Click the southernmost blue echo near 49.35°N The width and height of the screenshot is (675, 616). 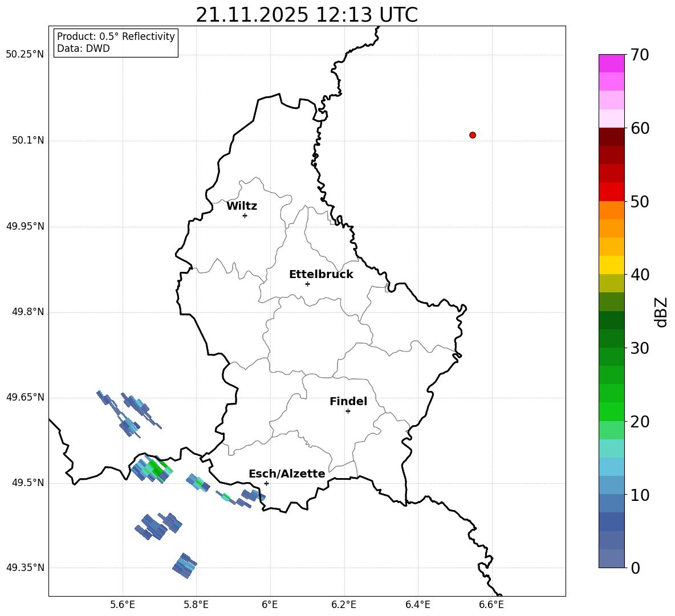[x=185, y=566]
